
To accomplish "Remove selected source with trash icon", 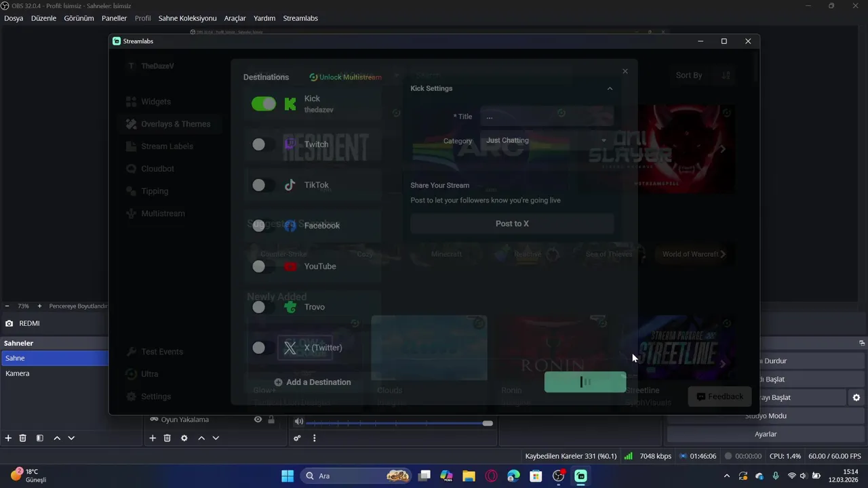I will click(167, 439).
